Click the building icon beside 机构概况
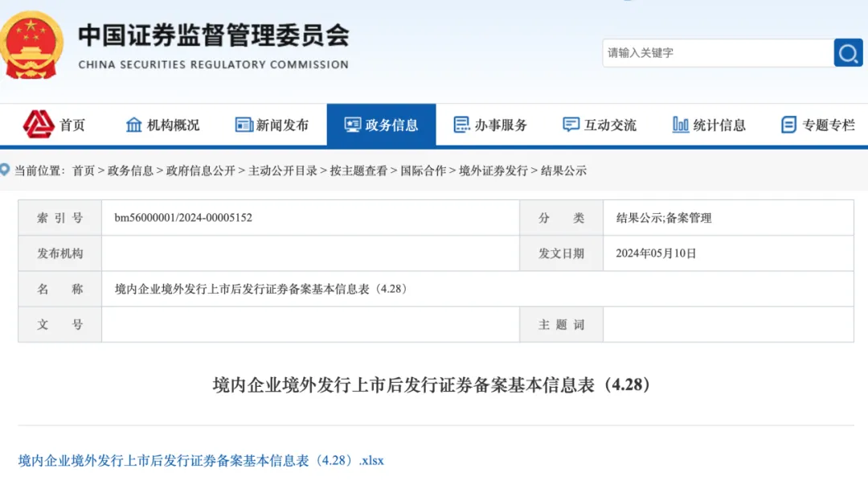The width and height of the screenshot is (868, 489). click(x=134, y=125)
